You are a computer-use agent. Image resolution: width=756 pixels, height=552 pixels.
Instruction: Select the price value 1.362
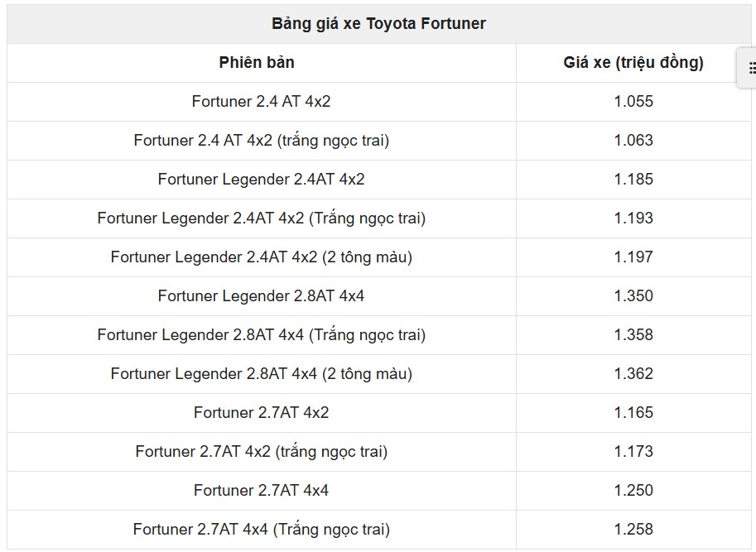(x=633, y=374)
